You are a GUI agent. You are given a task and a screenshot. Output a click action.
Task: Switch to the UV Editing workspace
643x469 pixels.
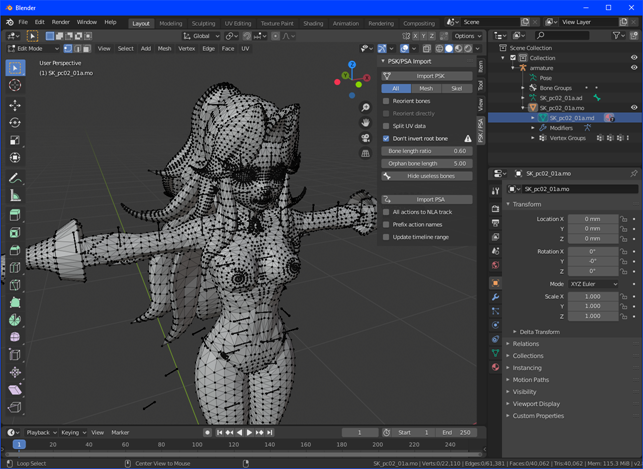[x=238, y=23]
